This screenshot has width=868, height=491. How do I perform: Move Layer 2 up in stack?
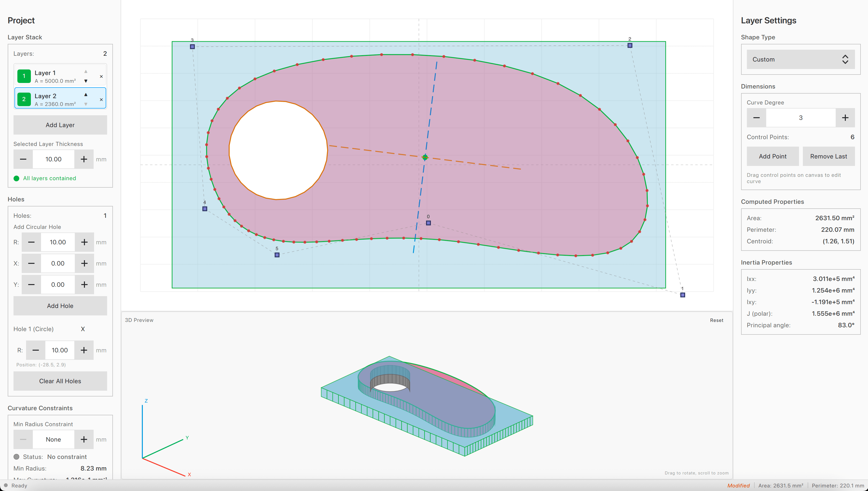pyautogui.click(x=86, y=95)
